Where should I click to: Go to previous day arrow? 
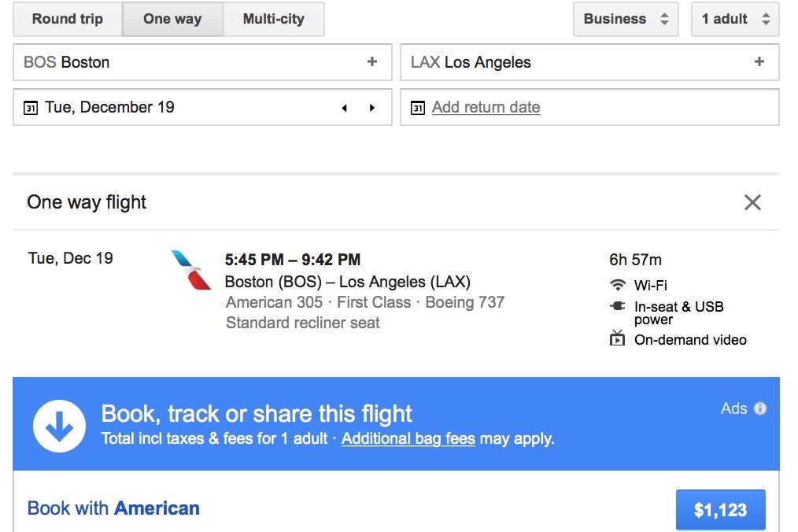click(345, 108)
